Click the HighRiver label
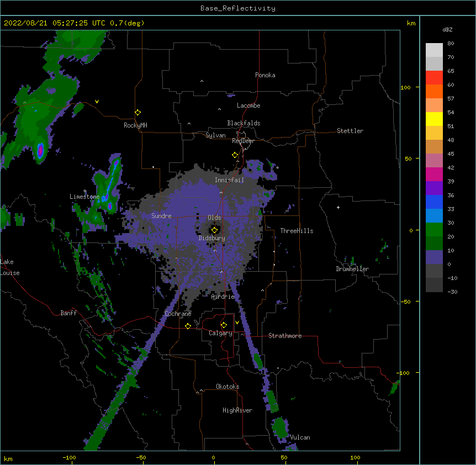 (x=237, y=410)
